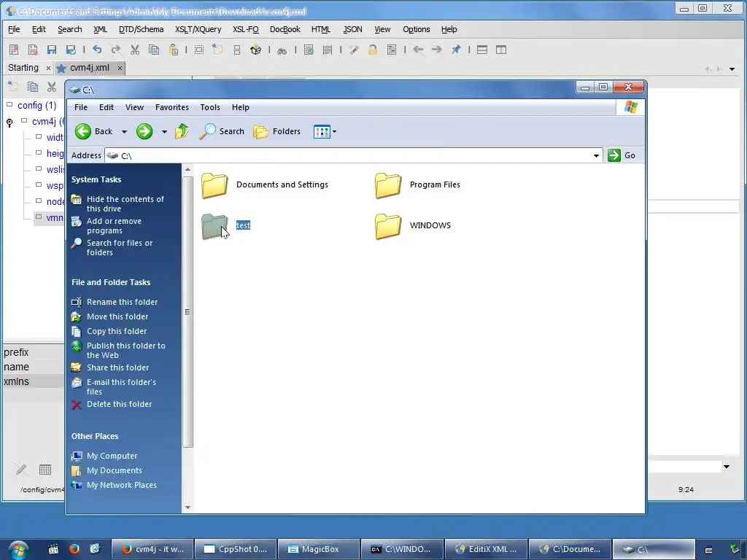This screenshot has width=747, height=560.
Task: Open My Network Places link
Action: pos(122,485)
